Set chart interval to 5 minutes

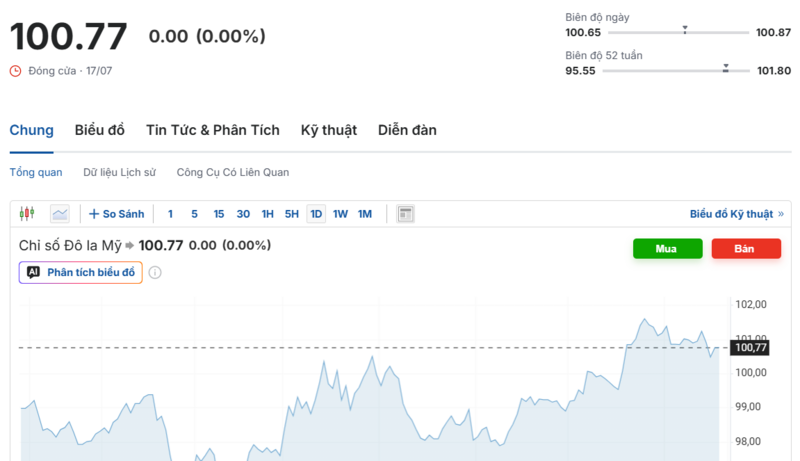tap(194, 214)
